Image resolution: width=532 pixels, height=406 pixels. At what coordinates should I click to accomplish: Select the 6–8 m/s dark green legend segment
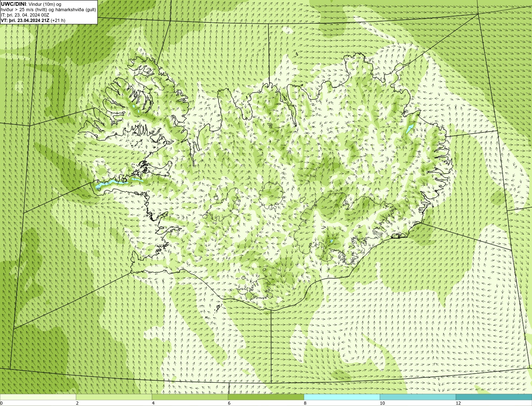click(x=266, y=397)
